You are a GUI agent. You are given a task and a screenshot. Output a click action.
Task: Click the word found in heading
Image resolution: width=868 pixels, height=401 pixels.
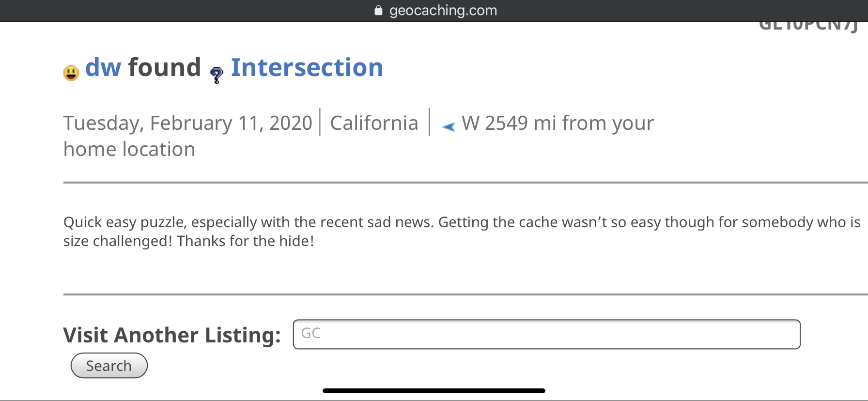click(165, 67)
